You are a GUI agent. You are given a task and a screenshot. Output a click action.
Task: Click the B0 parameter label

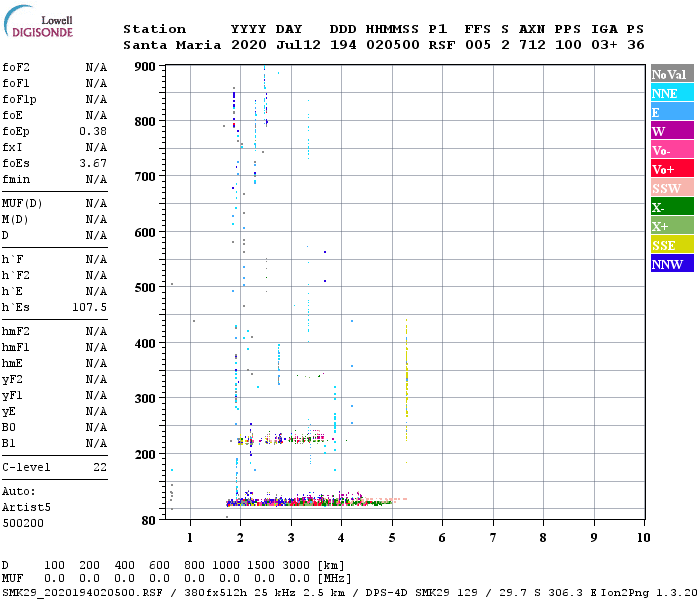(9, 427)
